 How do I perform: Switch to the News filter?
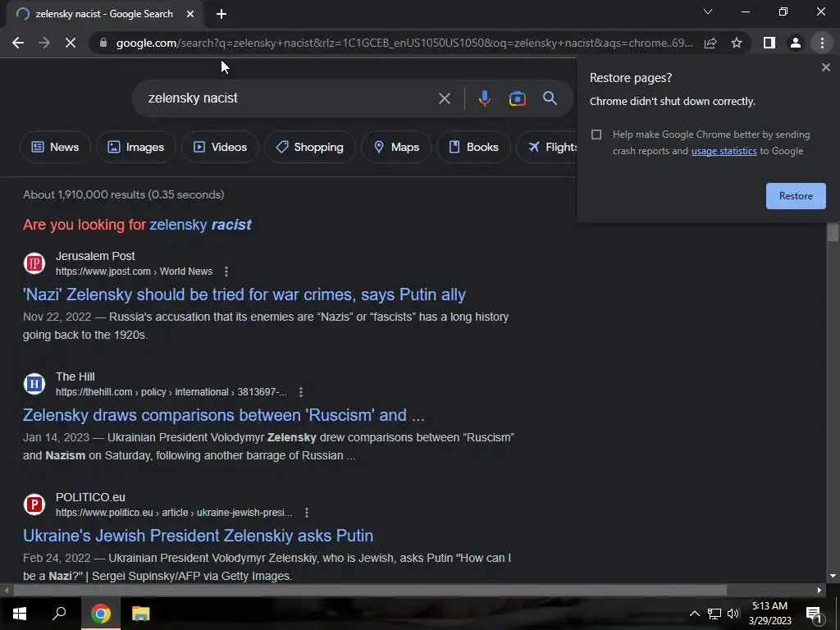coord(55,147)
